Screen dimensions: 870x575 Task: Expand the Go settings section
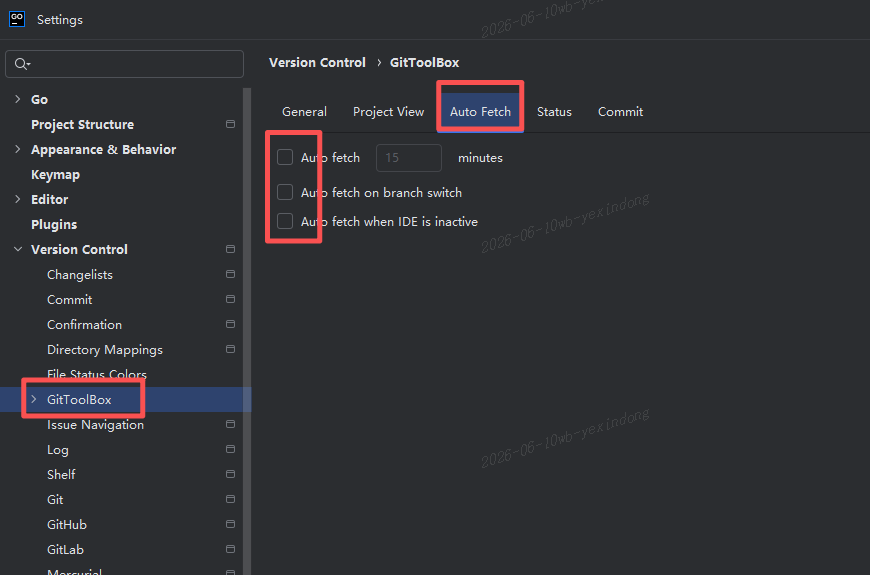(x=18, y=99)
